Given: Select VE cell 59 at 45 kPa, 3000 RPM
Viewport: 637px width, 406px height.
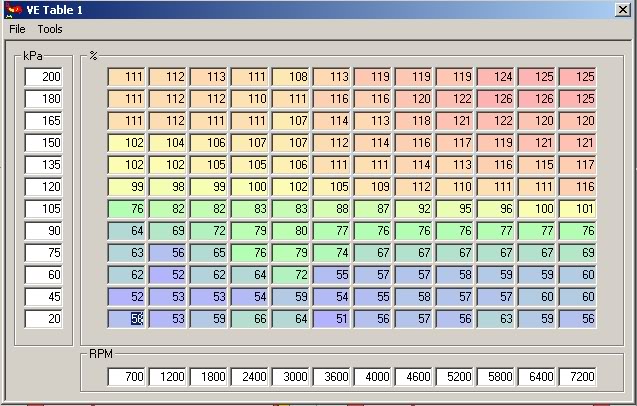Looking at the screenshot, I should [290, 296].
